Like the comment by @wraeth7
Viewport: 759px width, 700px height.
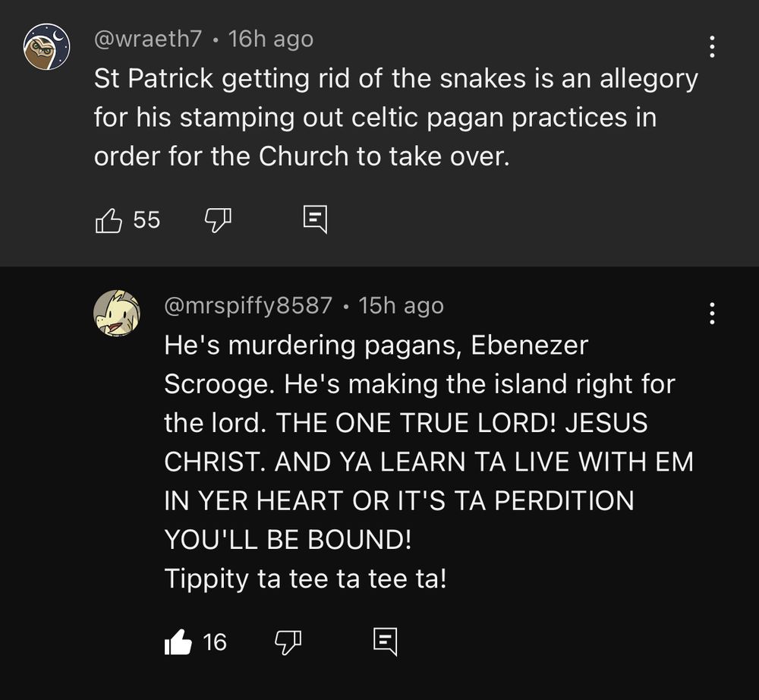pyautogui.click(x=109, y=220)
